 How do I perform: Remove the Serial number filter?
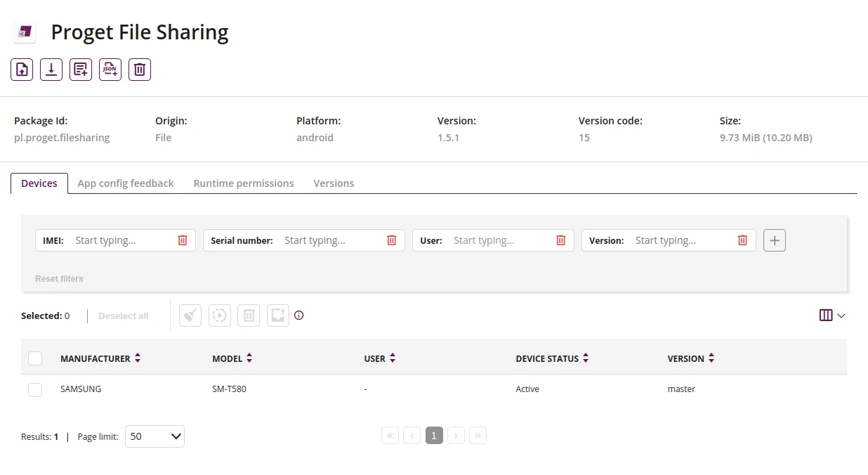(392, 240)
